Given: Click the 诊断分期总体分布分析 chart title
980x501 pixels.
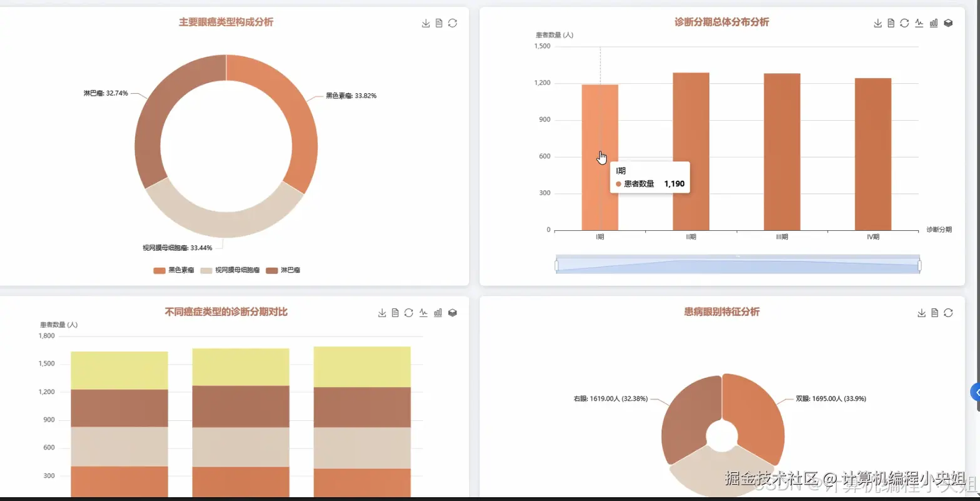Looking at the screenshot, I should pyautogui.click(x=722, y=23).
